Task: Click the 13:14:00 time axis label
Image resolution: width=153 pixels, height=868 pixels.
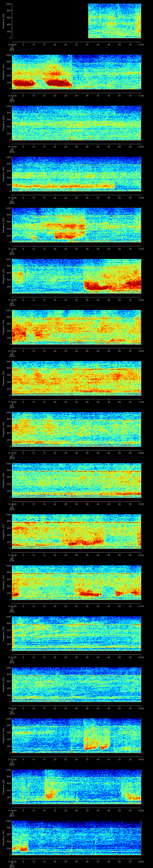Action: tap(12, 300)
